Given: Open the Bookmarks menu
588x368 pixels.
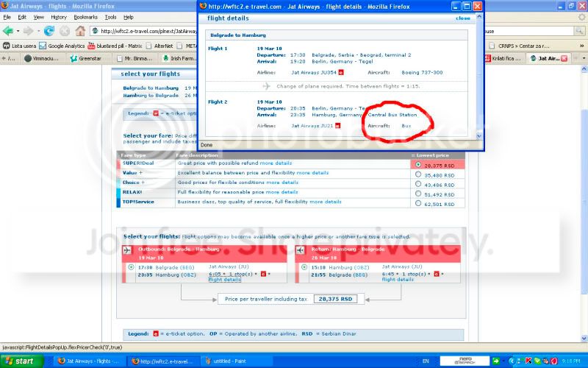Looking at the screenshot, I should [x=85, y=16].
